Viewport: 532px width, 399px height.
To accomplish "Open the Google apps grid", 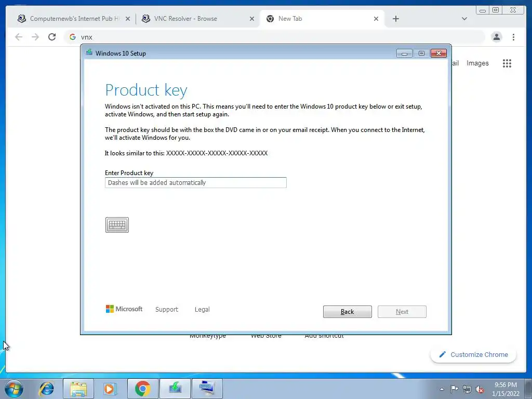I will point(507,63).
